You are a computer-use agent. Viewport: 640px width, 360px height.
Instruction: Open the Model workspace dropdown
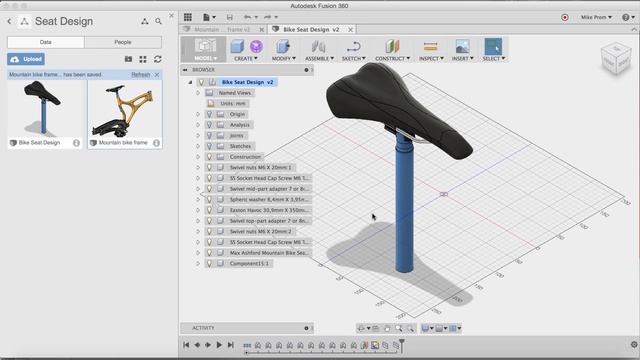(x=205, y=58)
